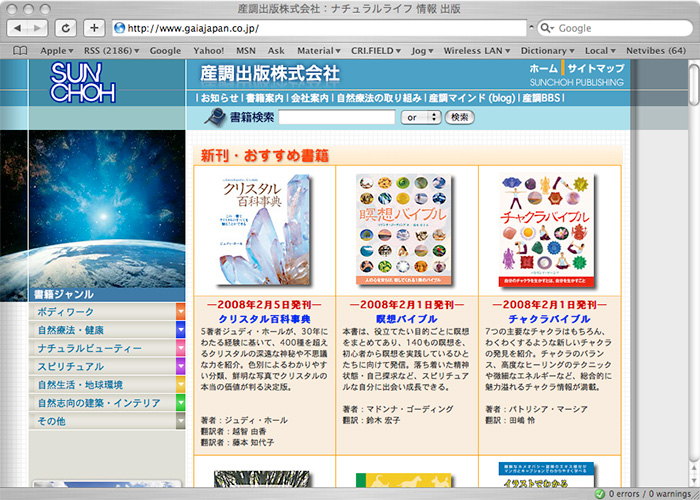Open the MSN bookmark
This screenshot has width=700, height=500.
coord(246,51)
